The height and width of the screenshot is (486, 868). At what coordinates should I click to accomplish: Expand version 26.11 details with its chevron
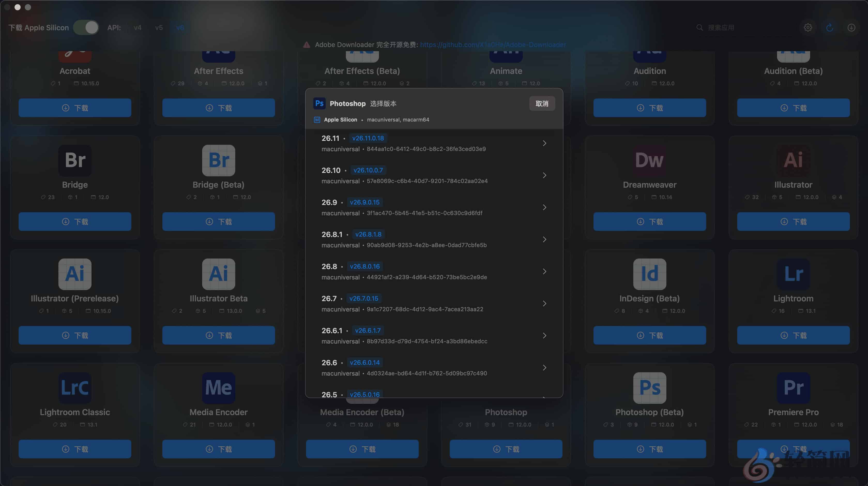[x=545, y=143]
